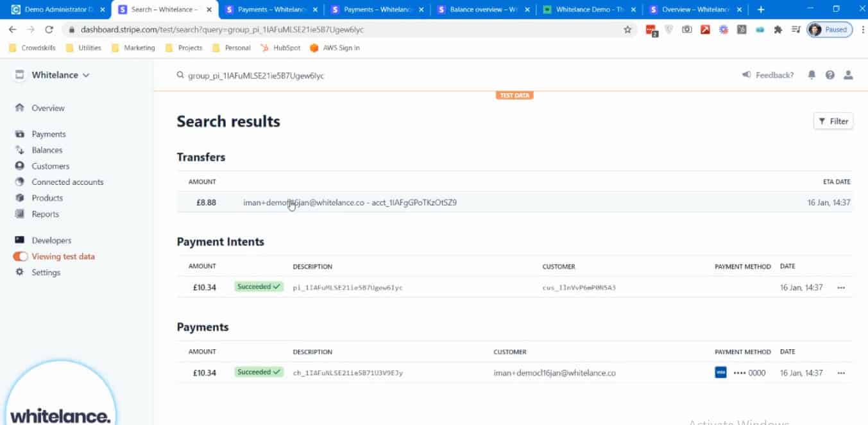868x425 pixels.
Task: Click the Developers terminal icon
Action: [19, 240]
